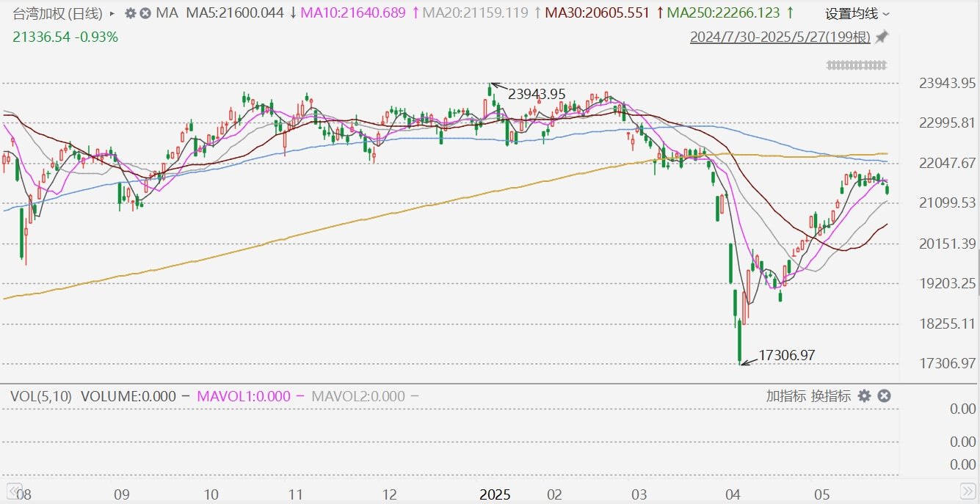Expand triangle next to 台湾加权(日线)
This screenshot has width=980, height=504.
click(112, 13)
